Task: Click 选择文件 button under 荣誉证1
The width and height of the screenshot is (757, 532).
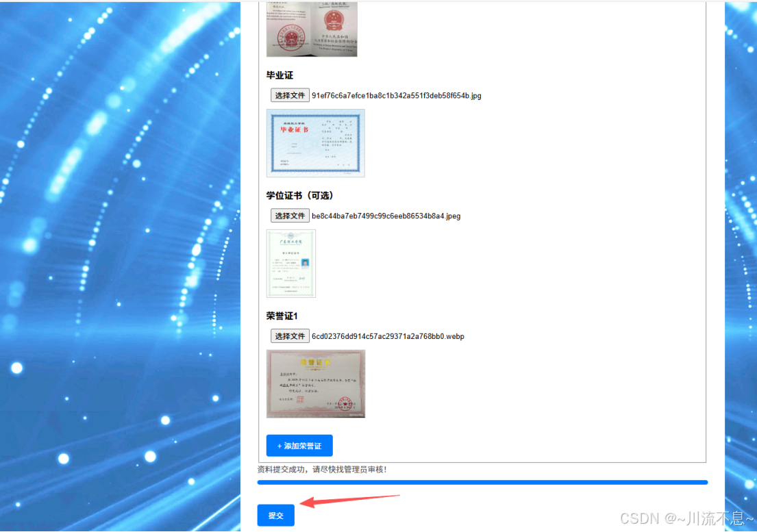Action: (x=290, y=335)
